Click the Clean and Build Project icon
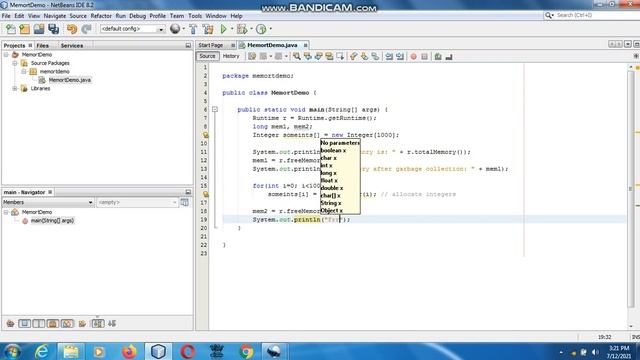 [x=208, y=29]
